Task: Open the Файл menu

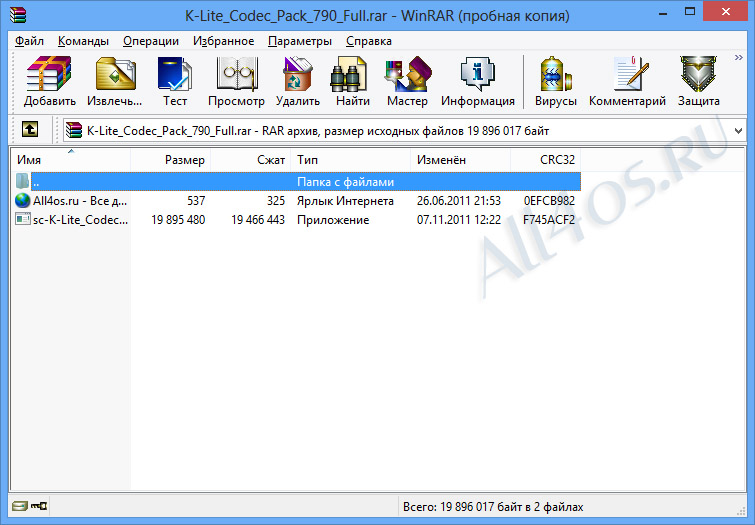Action: click(x=29, y=41)
